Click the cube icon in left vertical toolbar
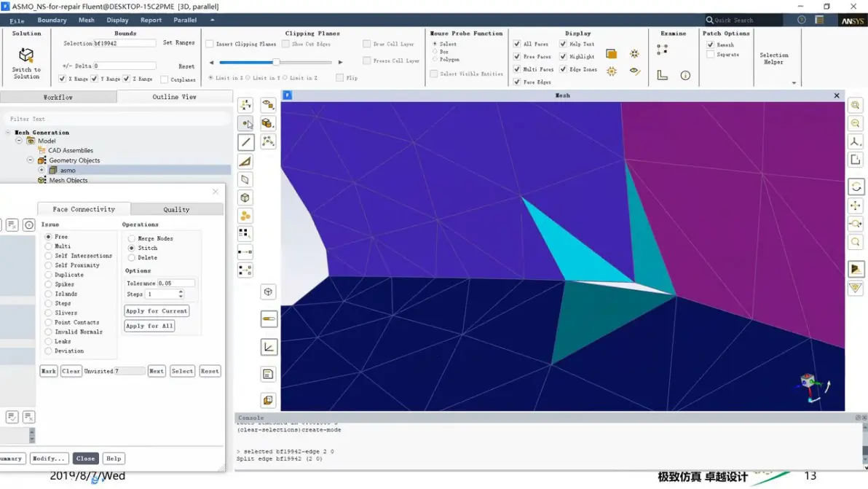The height and width of the screenshot is (489, 868). (245, 197)
